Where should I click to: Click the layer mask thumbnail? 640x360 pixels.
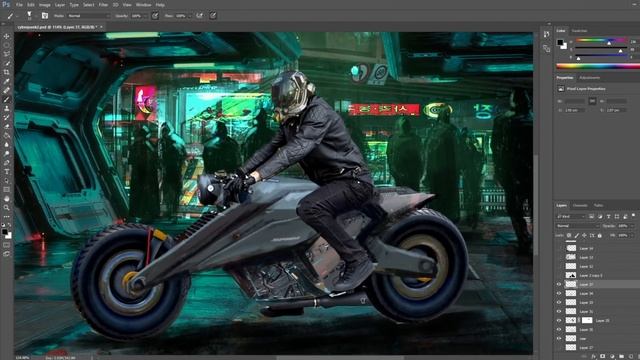pyautogui.click(x=587, y=320)
